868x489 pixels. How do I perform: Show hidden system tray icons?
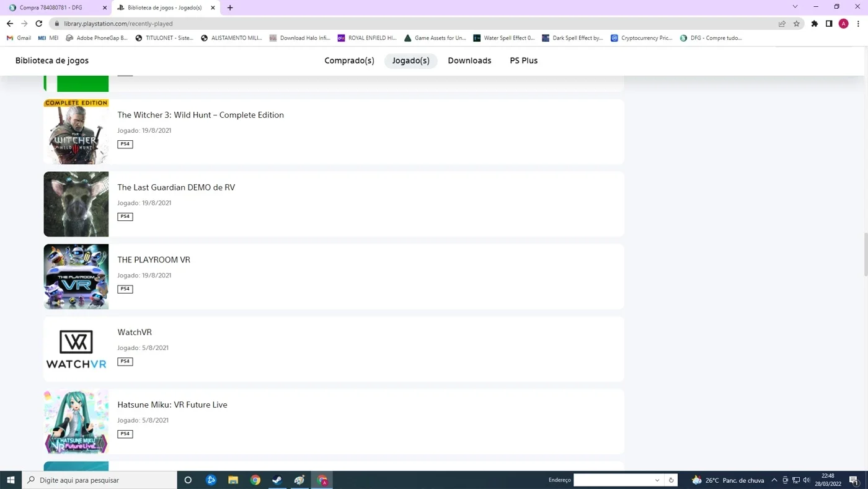tap(774, 480)
